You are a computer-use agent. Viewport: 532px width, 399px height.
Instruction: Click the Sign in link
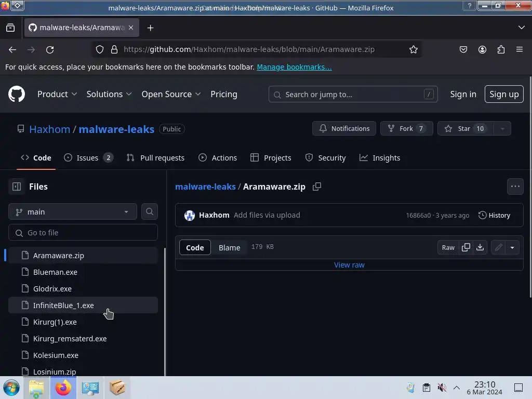coord(463,95)
